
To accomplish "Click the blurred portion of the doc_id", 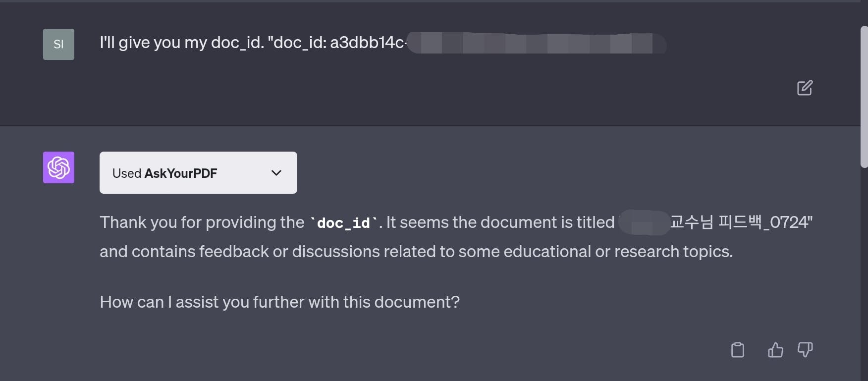I will pyautogui.click(x=537, y=43).
